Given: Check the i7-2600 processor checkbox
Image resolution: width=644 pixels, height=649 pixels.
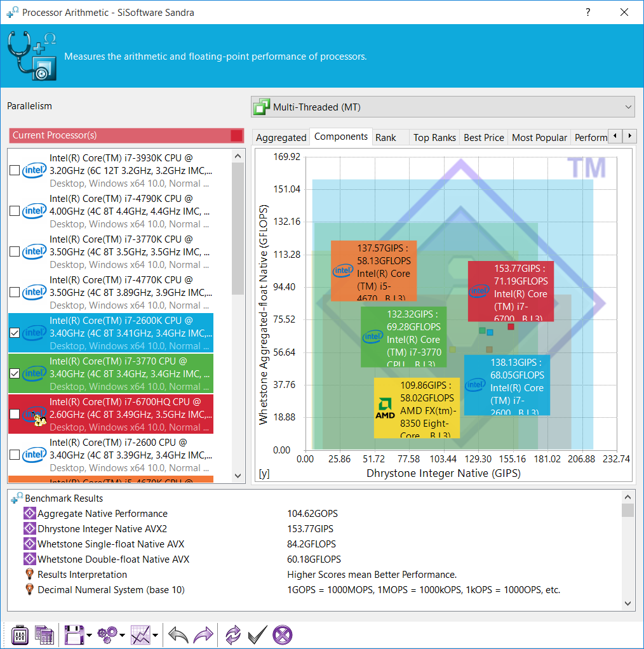Looking at the screenshot, I should tap(15, 455).
